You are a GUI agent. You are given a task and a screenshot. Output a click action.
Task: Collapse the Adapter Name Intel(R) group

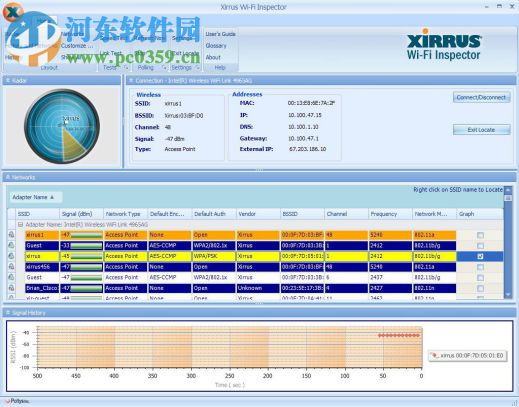[20, 225]
